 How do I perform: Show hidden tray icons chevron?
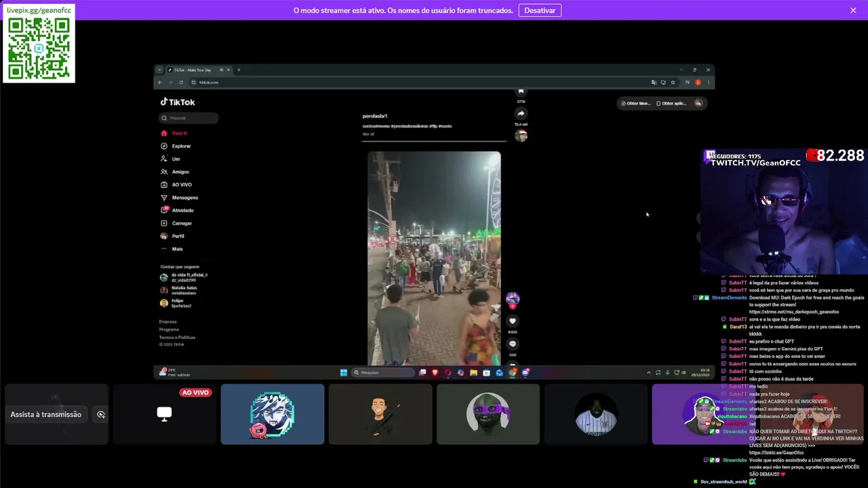(x=649, y=372)
